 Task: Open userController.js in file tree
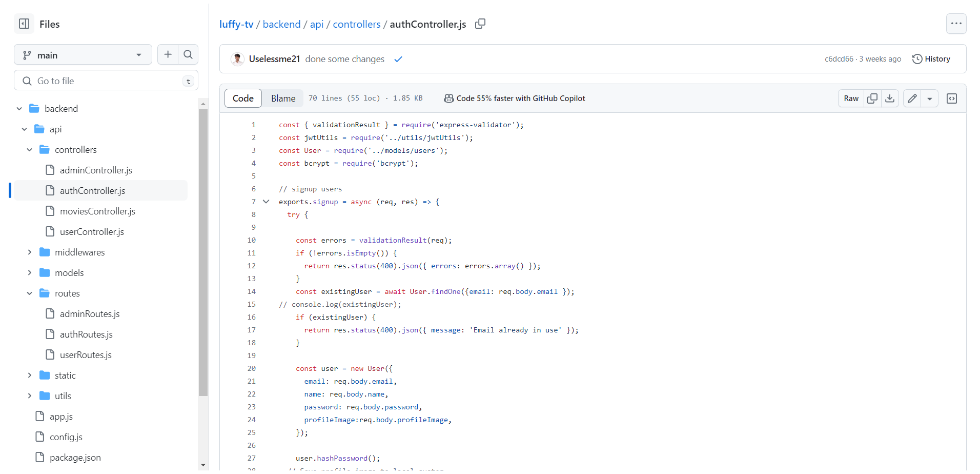(x=92, y=232)
